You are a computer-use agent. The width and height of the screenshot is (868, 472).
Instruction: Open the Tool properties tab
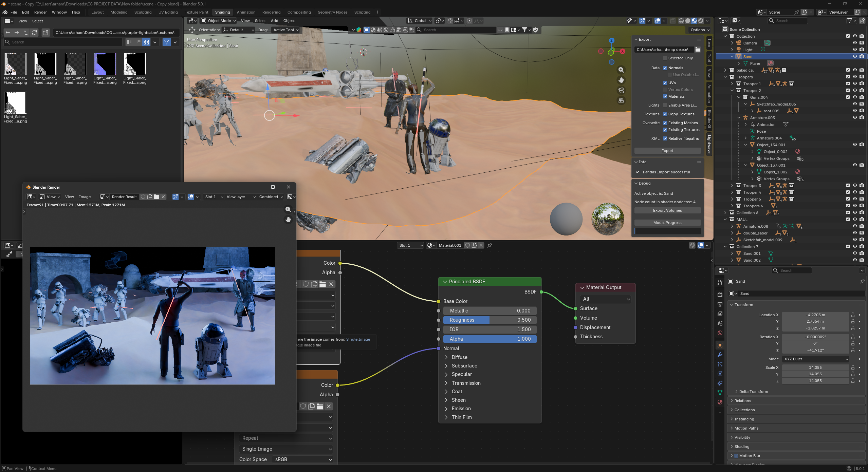pyautogui.click(x=720, y=282)
